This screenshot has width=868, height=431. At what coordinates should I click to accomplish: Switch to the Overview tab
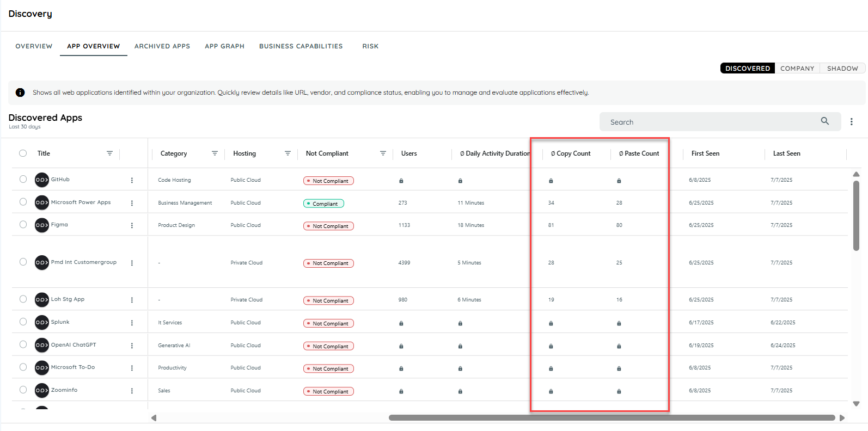coord(34,46)
